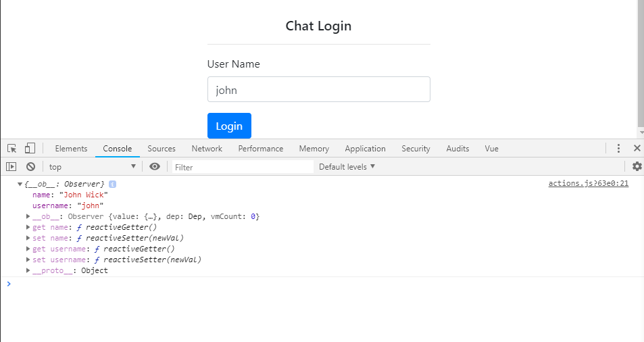Click the Chat Login heading

pyautogui.click(x=319, y=26)
